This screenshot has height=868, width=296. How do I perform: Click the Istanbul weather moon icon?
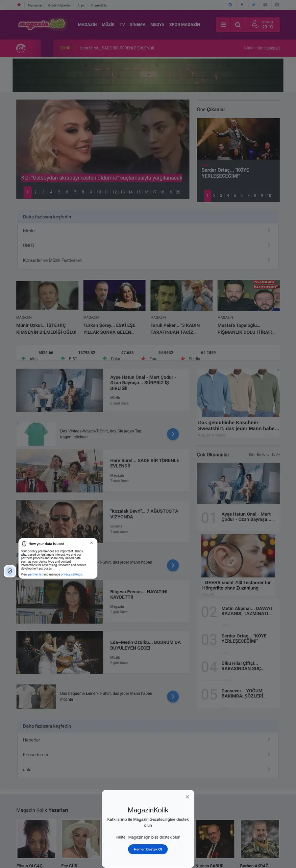click(x=255, y=24)
